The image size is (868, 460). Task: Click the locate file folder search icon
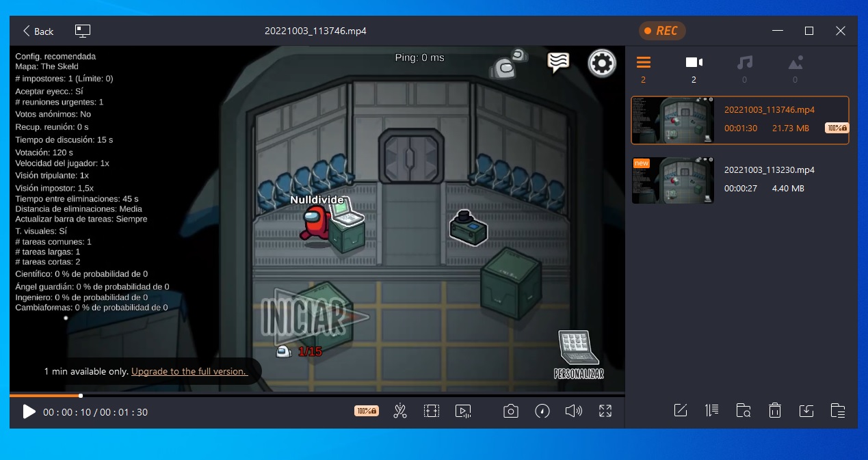[744, 410]
